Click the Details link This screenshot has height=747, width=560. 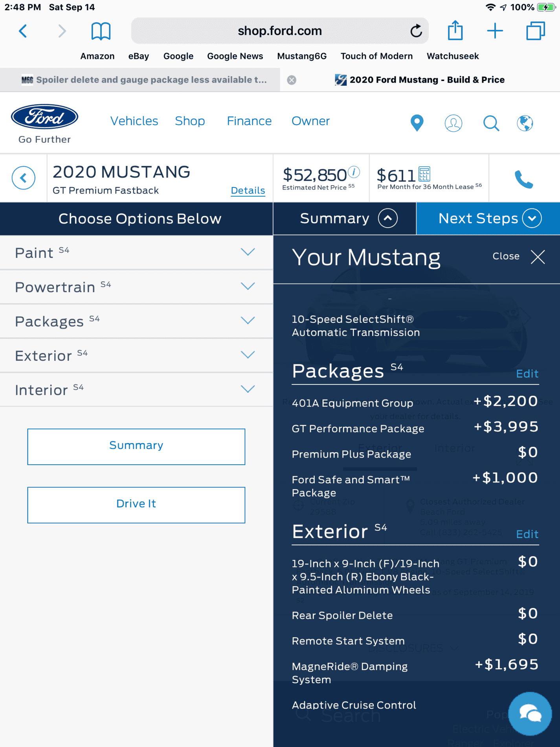pyautogui.click(x=248, y=190)
